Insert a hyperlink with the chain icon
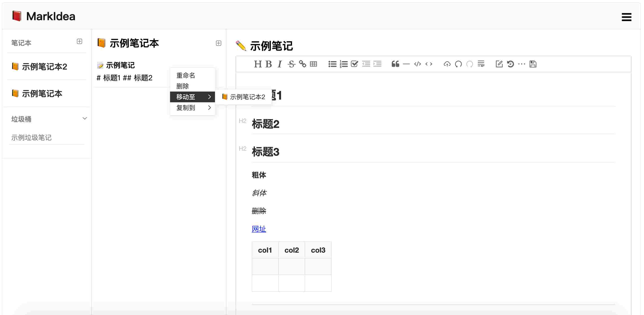This screenshot has width=644, height=315. (302, 64)
